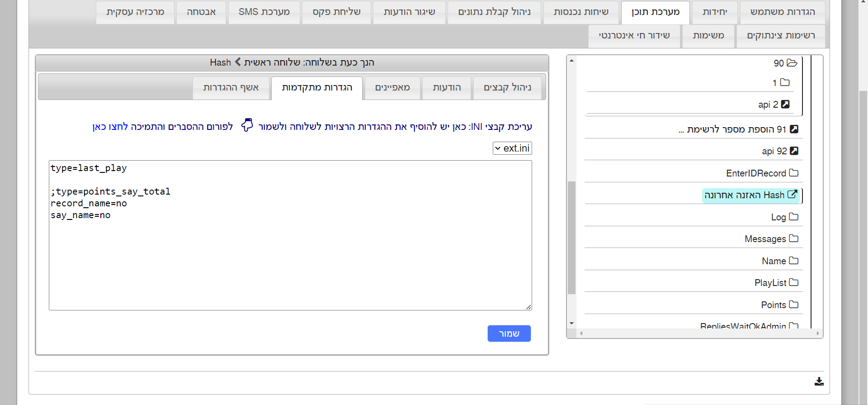Click the tree horizontal scroll left arrow
The width and height of the screenshot is (868, 405).
tap(581, 334)
